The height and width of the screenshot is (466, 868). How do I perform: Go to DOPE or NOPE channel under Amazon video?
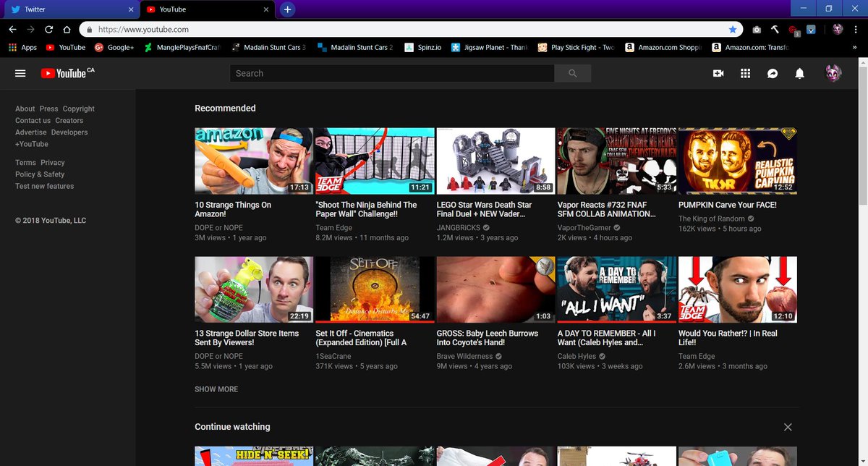tap(218, 228)
